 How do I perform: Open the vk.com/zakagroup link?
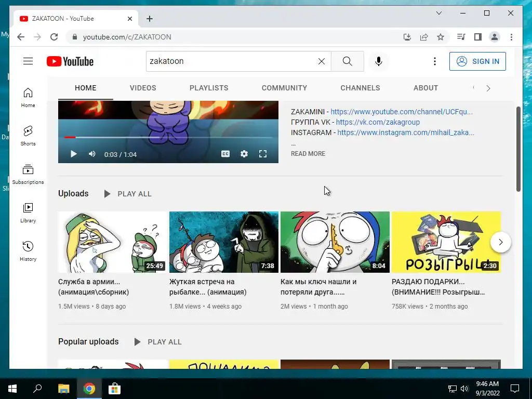tap(378, 122)
